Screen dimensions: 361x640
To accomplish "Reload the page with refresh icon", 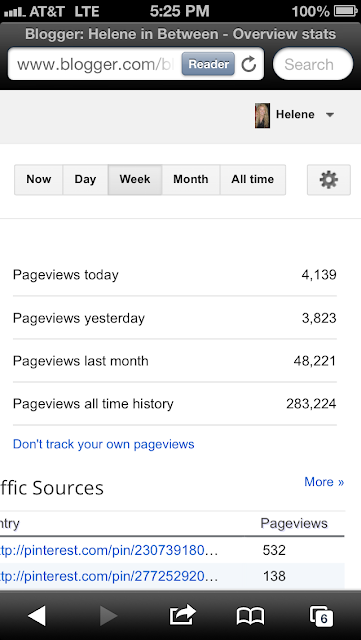I will pos(249,64).
